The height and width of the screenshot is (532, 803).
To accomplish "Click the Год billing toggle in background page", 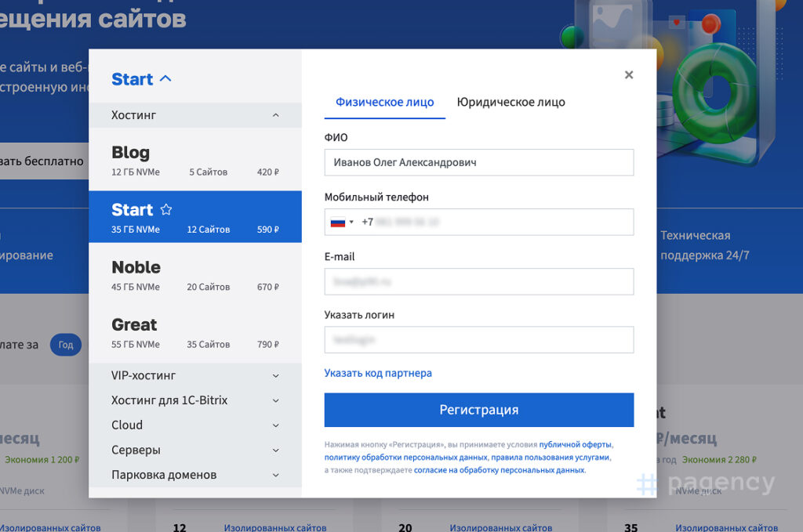I will click(x=66, y=345).
